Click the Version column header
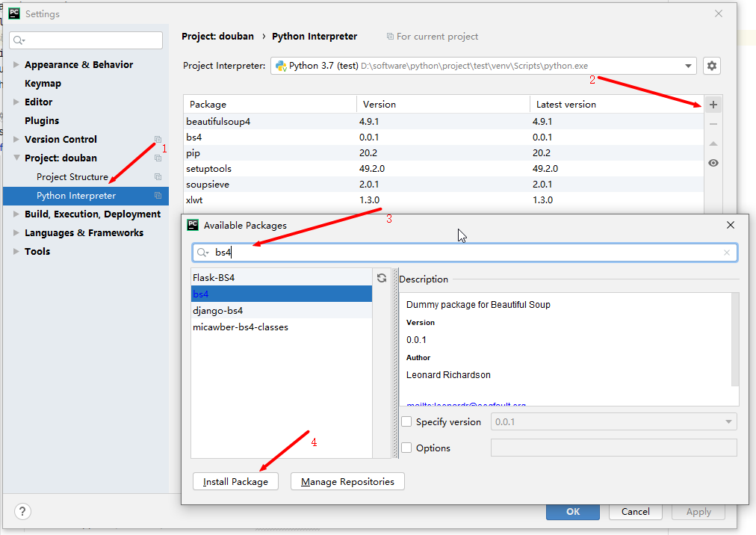The height and width of the screenshot is (535, 756). click(x=443, y=104)
